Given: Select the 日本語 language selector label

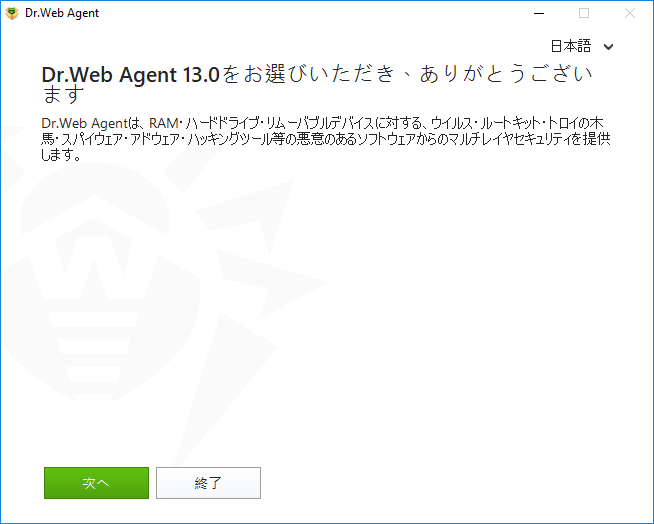Looking at the screenshot, I should (x=571, y=46).
